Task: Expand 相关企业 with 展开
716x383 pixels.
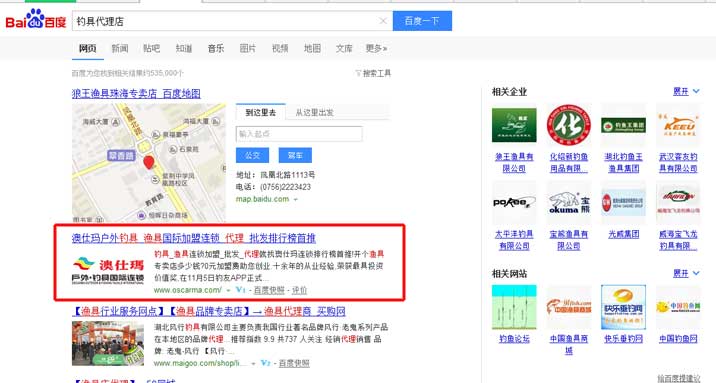Action: click(x=686, y=91)
